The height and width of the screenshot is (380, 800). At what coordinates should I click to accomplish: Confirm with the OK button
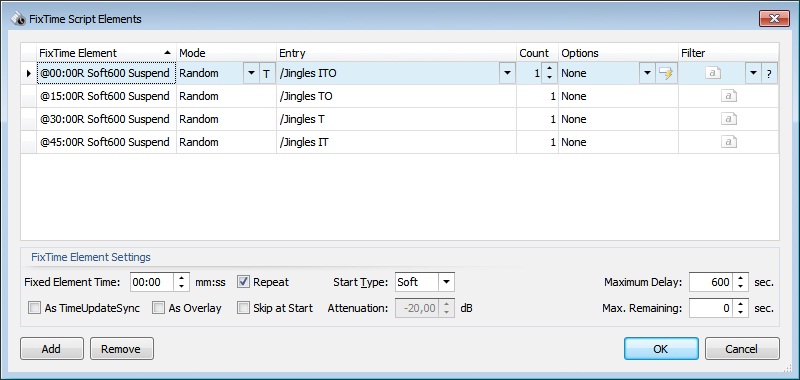(661, 349)
